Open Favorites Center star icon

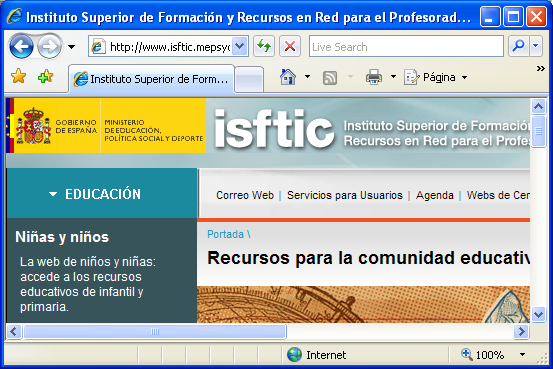[18, 77]
